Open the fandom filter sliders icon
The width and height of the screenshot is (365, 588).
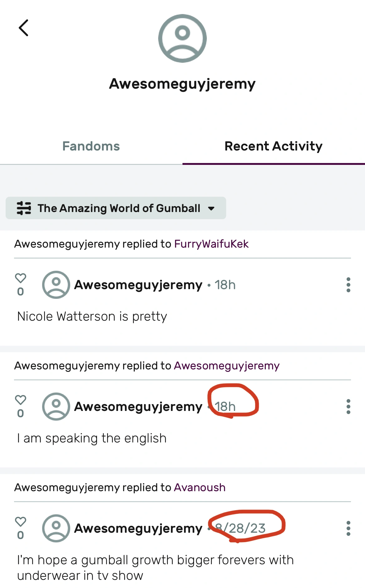[x=24, y=208]
